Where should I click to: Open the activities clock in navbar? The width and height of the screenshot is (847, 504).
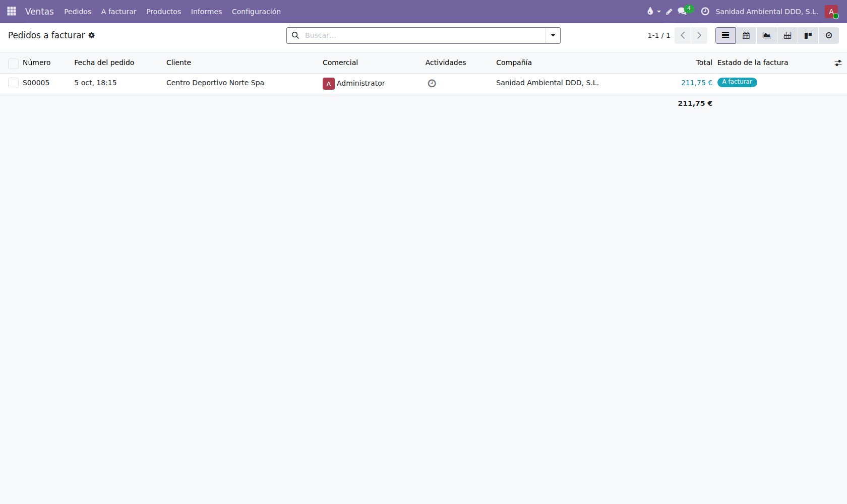click(705, 11)
